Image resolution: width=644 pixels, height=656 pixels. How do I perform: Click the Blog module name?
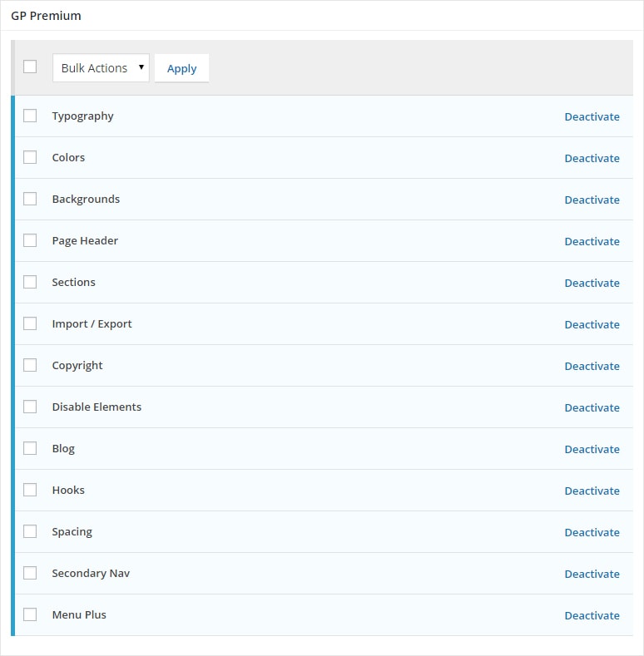pyautogui.click(x=63, y=449)
